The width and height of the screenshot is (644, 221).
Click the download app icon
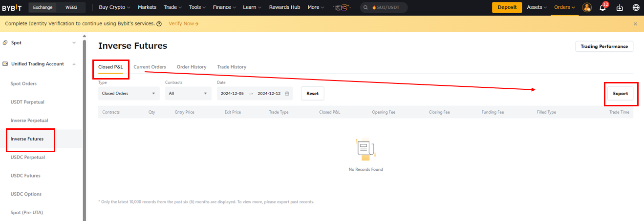click(x=620, y=7)
